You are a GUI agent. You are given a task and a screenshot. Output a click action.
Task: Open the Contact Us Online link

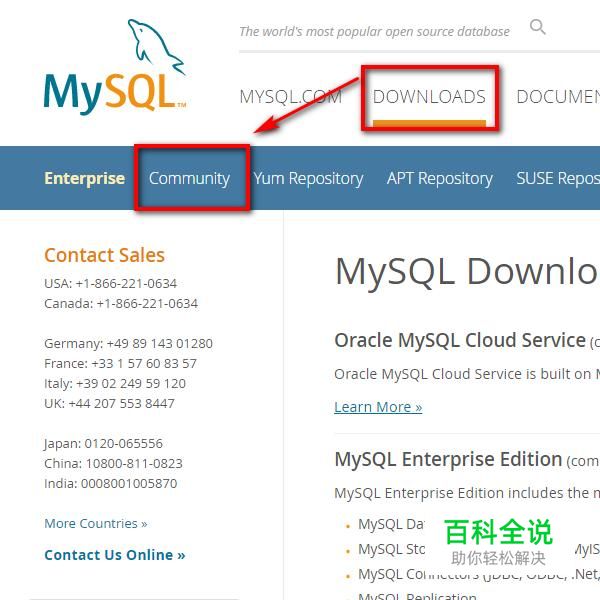coord(115,555)
